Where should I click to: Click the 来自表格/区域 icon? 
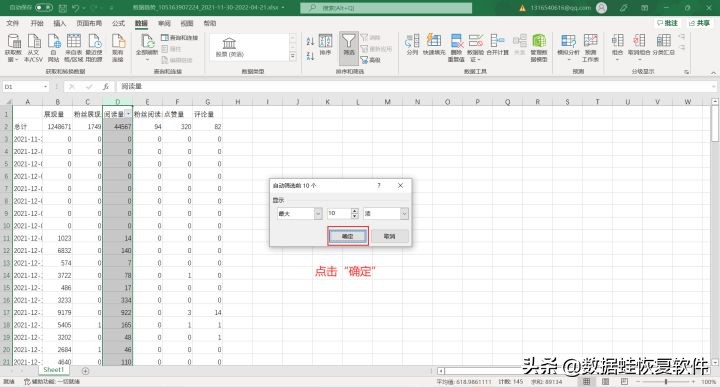(73, 47)
